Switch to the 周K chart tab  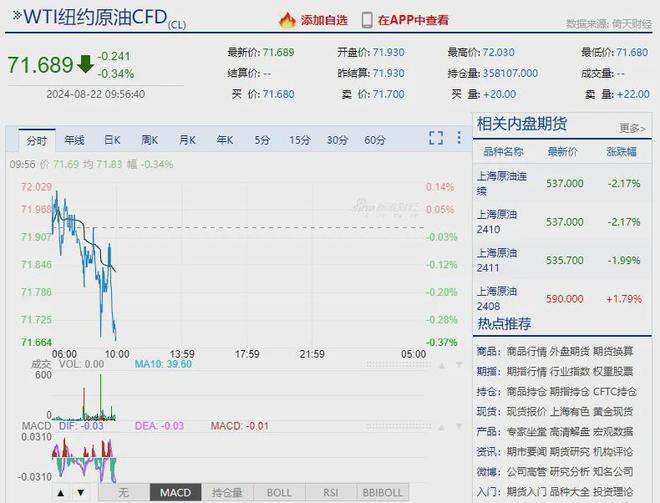[x=149, y=140]
